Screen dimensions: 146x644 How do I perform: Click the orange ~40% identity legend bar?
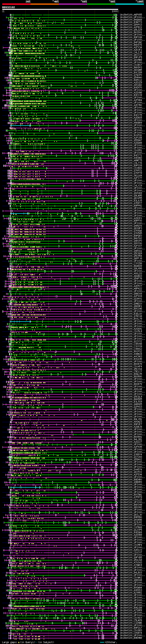[45, 4]
